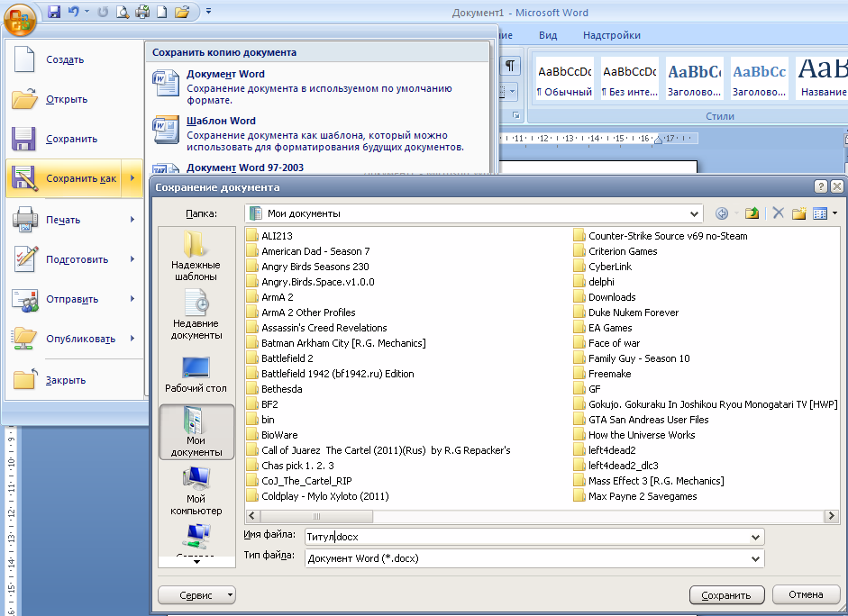This screenshot has width=848, height=616.
Task: Choose Закрыть in the Office menu
Action: point(75,380)
